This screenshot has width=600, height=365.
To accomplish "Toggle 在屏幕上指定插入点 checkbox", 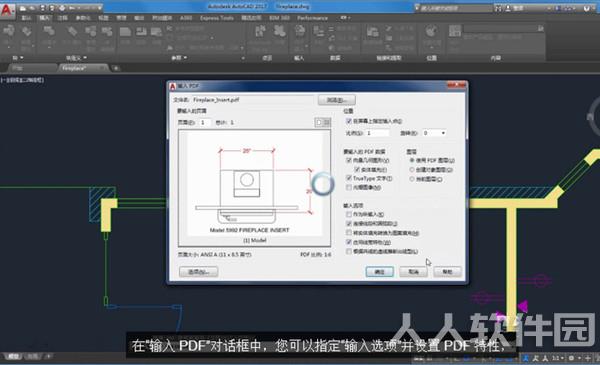I will (349, 121).
